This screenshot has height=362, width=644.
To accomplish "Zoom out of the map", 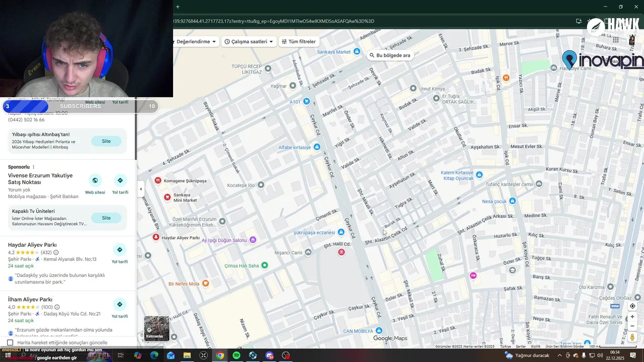I will pos(632,326).
